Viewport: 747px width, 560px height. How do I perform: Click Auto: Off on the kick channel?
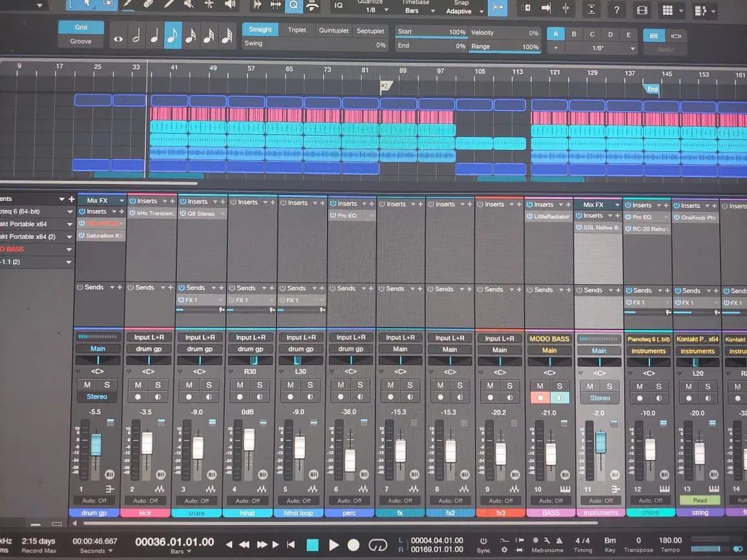pos(145,501)
